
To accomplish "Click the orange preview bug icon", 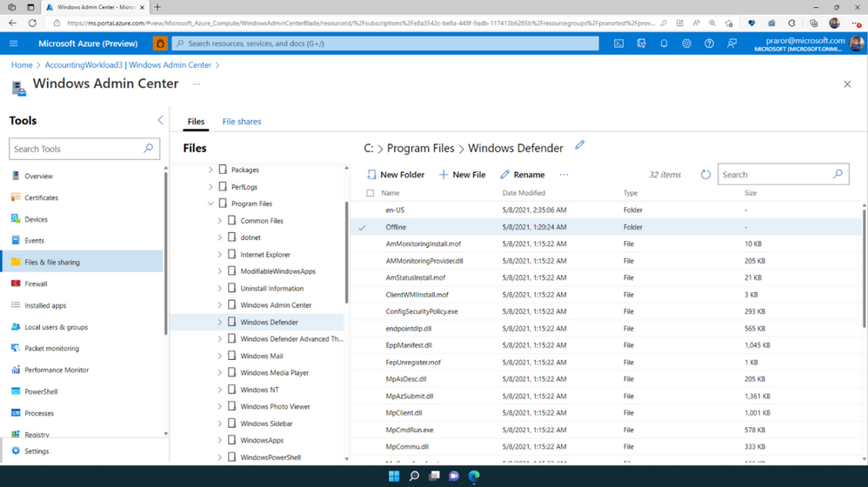I will point(160,43).
